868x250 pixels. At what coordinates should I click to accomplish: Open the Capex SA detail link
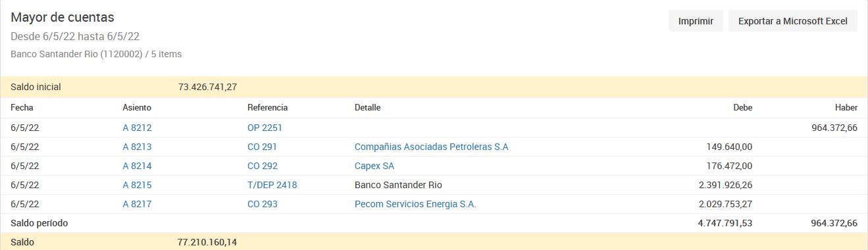(x=374, y=166)
